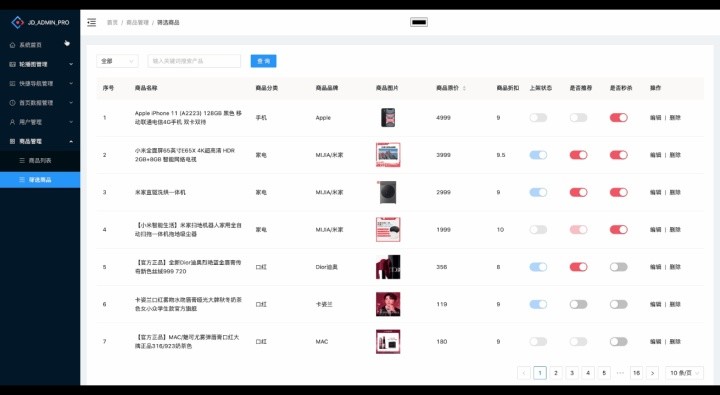Image resolution: width=720 pixels, height=395 pixels.
Task: Open the Dior lipstick product image
Action: click(x=388, y=267)
